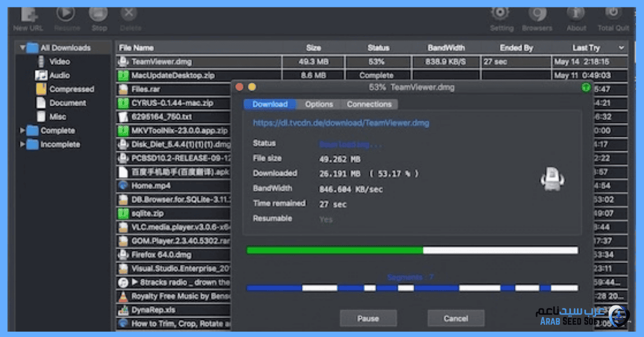Click the New URL toolbar icon
This screenshot has width=644, height=337.
point(27,14)
